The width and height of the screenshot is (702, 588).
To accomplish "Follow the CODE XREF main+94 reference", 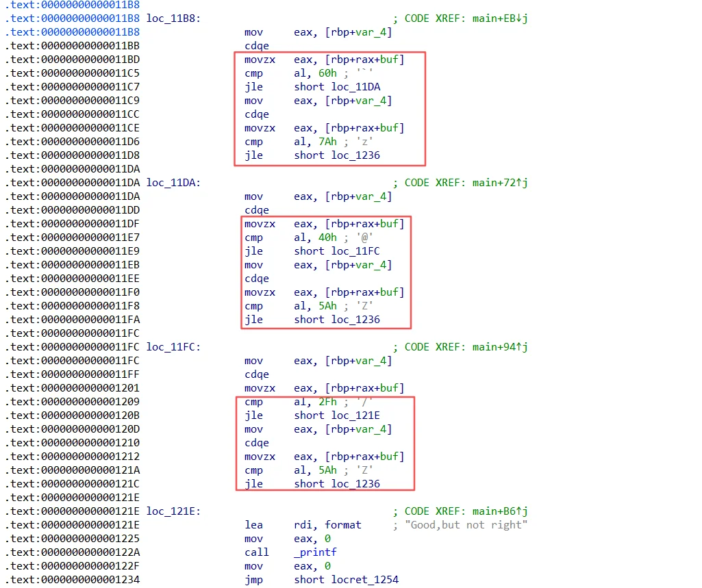I will [x=500, y=347].
